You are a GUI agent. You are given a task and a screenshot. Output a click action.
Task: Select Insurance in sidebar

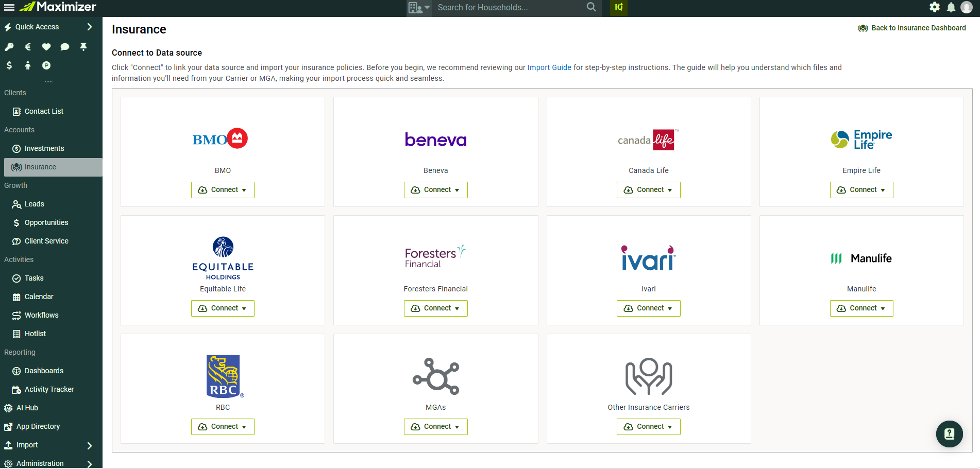click(x=53, y=167)
